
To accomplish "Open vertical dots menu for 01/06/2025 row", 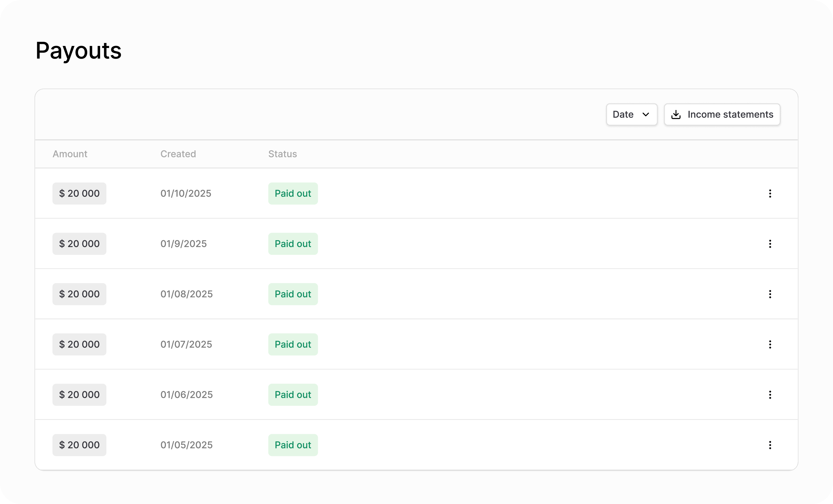I will [x=770, y=395].
